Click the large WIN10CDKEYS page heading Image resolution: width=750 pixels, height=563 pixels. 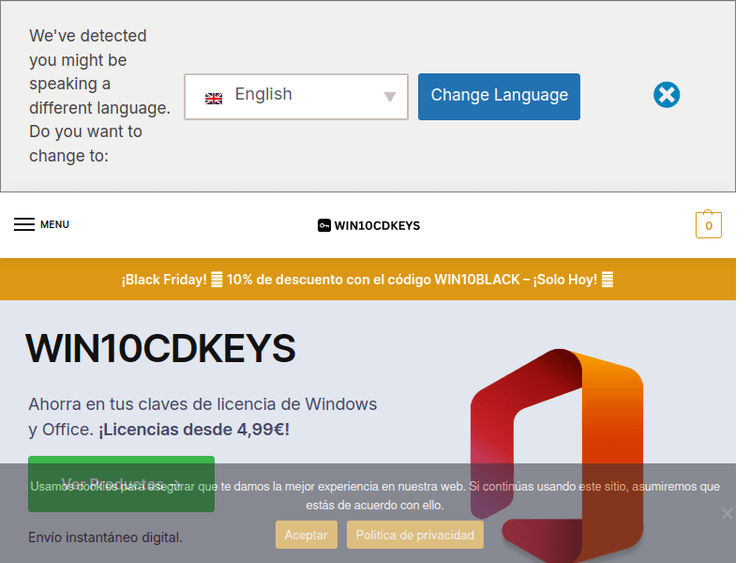pyautogui.click(x=161, y=348)
